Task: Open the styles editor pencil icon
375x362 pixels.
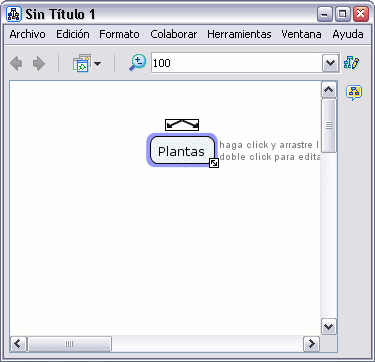Action: [x=352, y=63]
